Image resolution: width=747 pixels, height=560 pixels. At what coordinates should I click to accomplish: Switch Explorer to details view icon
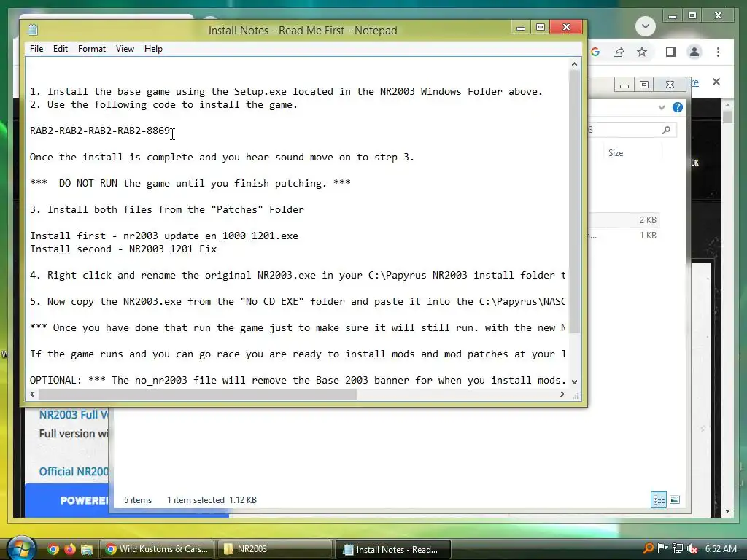(659, 499)
